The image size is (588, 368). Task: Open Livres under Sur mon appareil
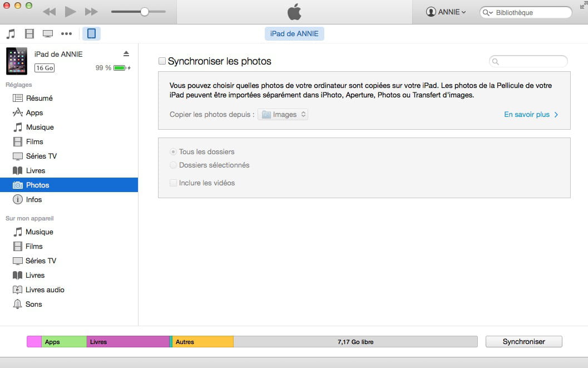click(x=69, y=276)
